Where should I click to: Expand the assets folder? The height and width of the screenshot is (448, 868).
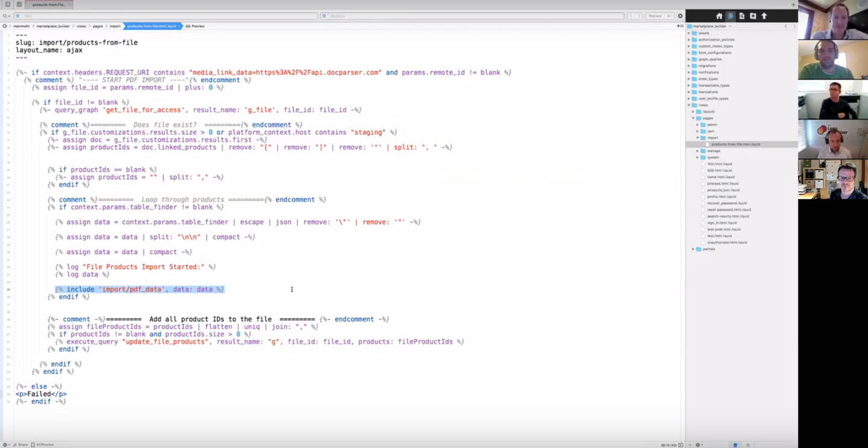689,33
